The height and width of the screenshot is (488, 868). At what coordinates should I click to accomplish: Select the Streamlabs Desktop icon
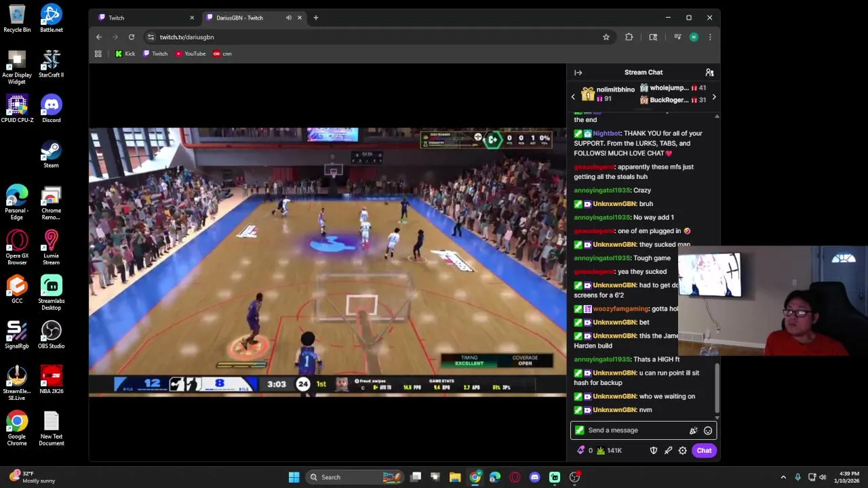coord(52,293)
